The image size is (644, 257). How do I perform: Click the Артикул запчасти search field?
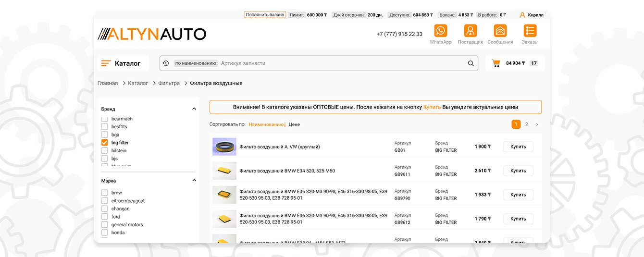tap(341, 63)
